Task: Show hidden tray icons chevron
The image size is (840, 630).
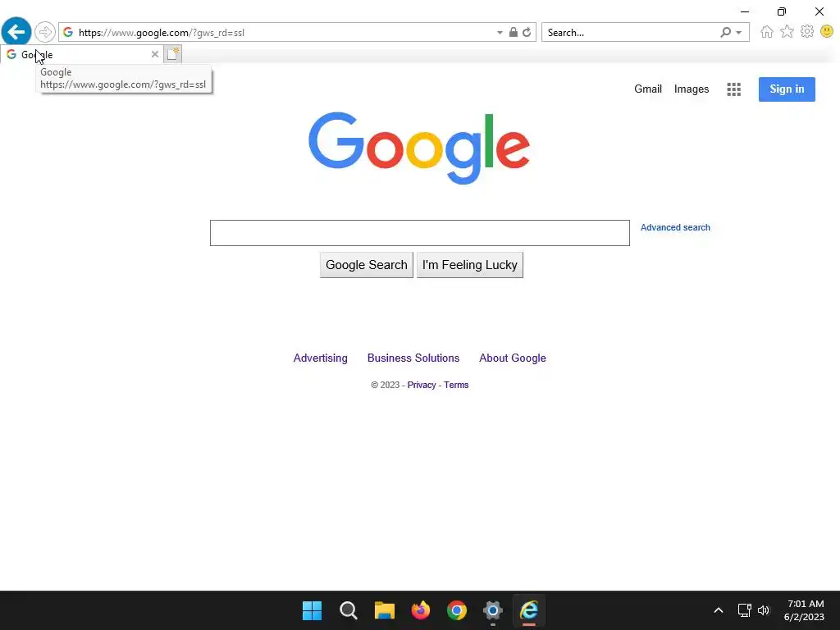Action: point(719,610)
